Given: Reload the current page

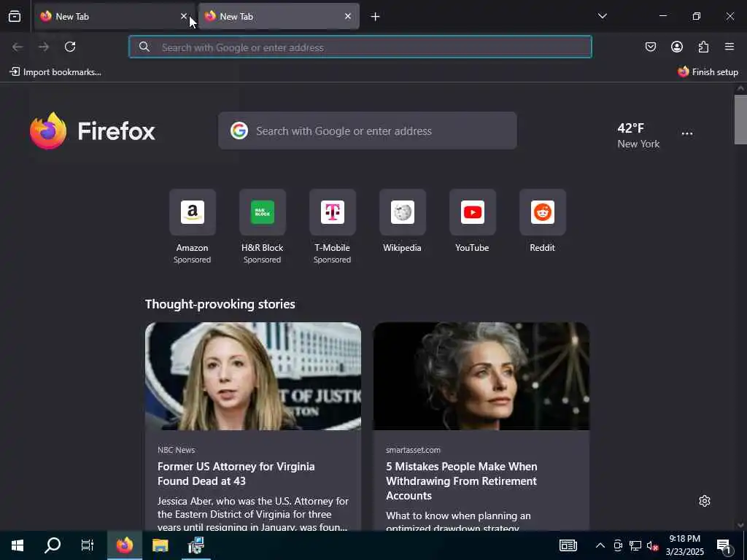Looking at the screenshot, I should tap(70, 47).
